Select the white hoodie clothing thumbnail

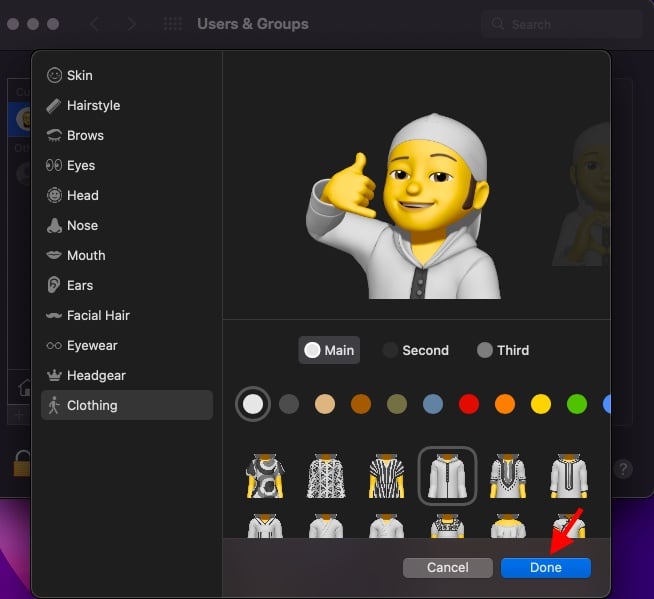tap(447, 475)
